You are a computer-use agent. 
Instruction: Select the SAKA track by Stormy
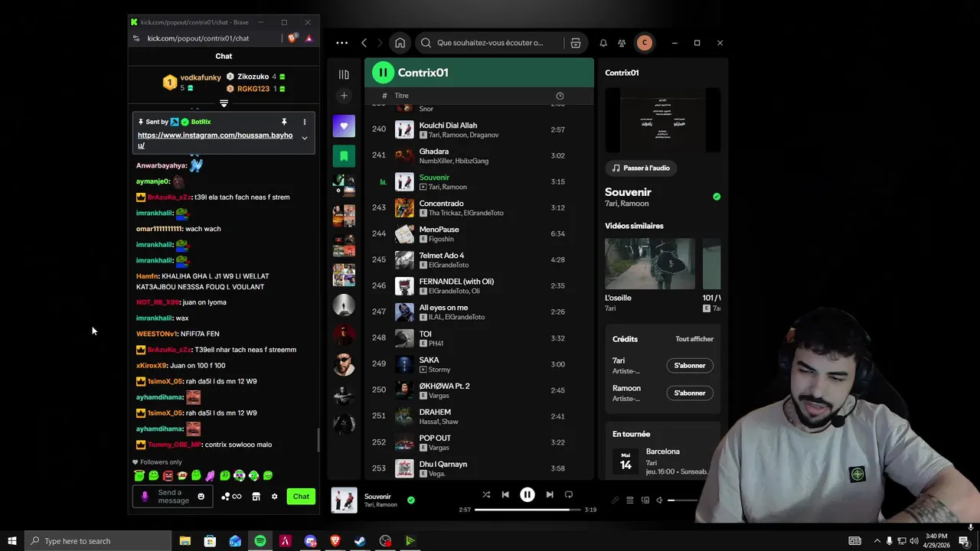pyautogui.click(x=479, y=364)
